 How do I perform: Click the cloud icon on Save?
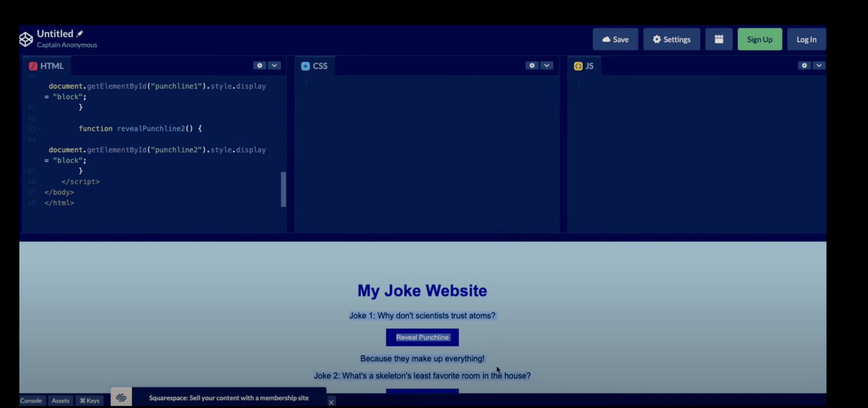point(606,39)
